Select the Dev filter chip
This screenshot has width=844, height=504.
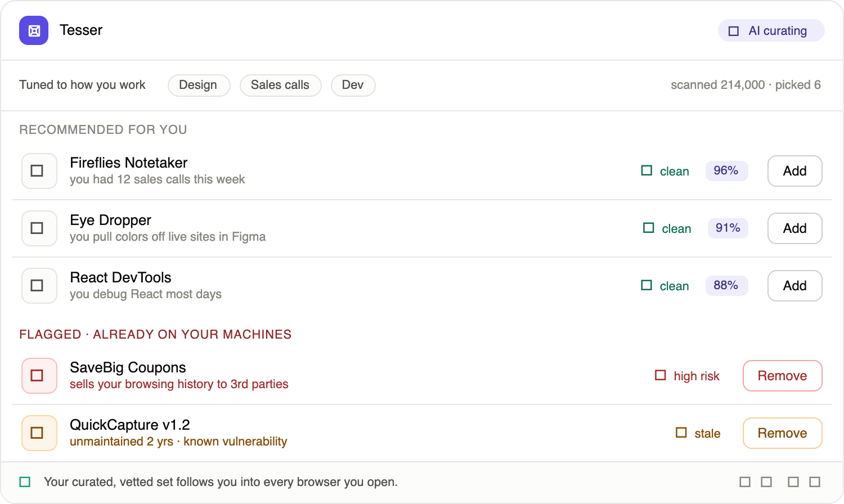click(353, 85)
